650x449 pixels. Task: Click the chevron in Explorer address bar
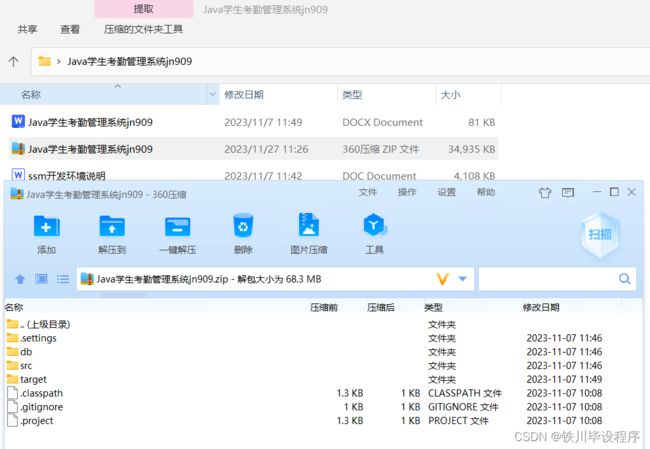[58, 61]
